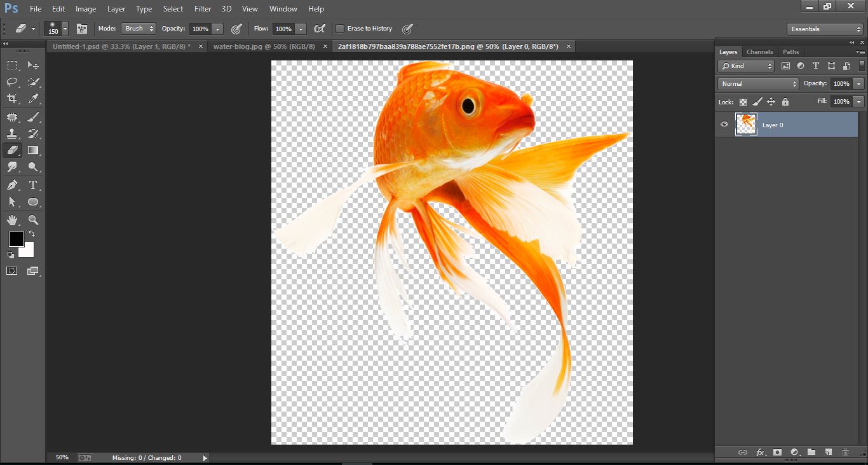Select the Crop tool
Screen dimensions: 868x465
(x=13, y=99)
